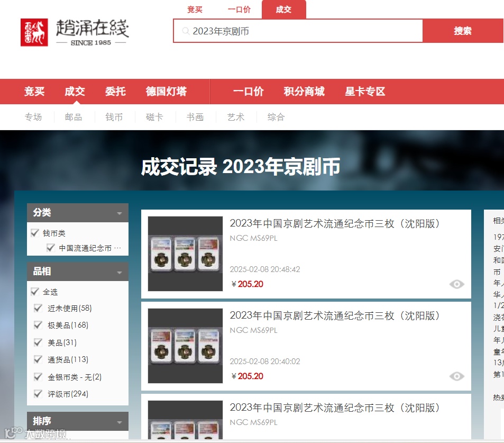
Task: Open 委托 in navigation bar
Action: (115, 92)
